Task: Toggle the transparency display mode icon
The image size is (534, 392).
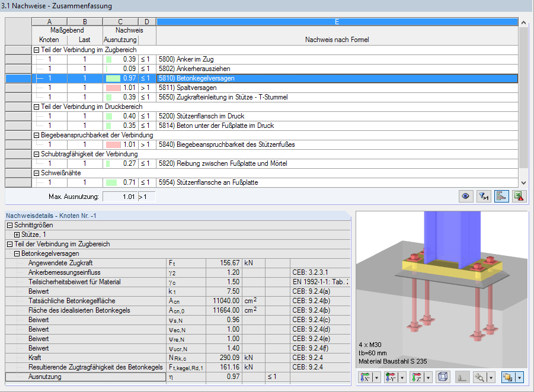Action: (x=508, y=377)
